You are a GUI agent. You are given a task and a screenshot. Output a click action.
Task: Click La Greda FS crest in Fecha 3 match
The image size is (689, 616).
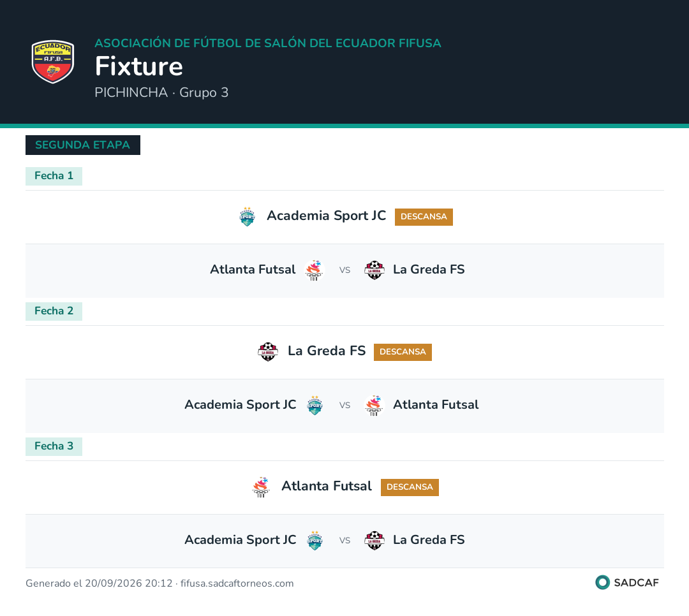pos(374,540)
